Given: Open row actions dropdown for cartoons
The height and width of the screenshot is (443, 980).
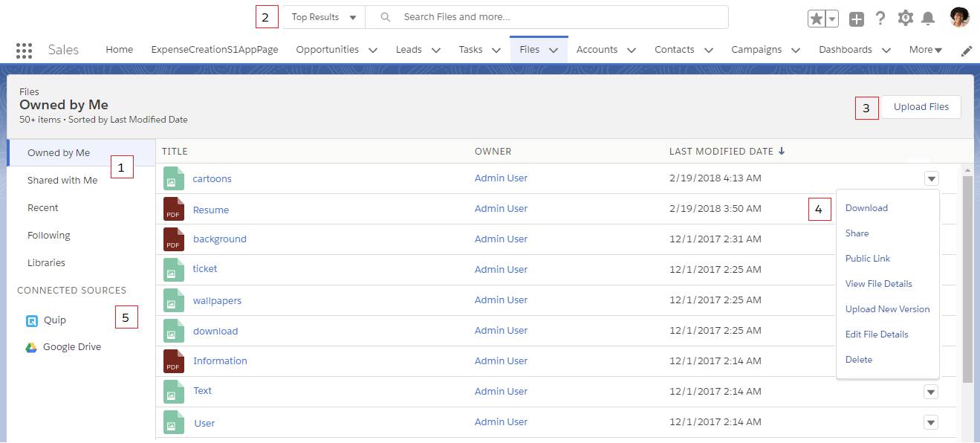Looking at the screenshot, I should (932, 178).
